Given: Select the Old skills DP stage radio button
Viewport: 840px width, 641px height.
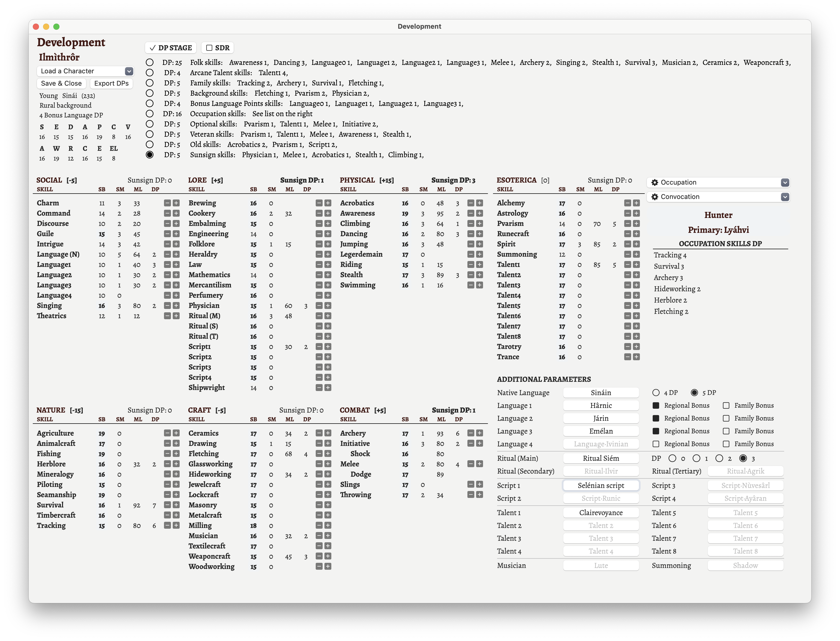Looking at the screenshot, I should tap(149, 144).
